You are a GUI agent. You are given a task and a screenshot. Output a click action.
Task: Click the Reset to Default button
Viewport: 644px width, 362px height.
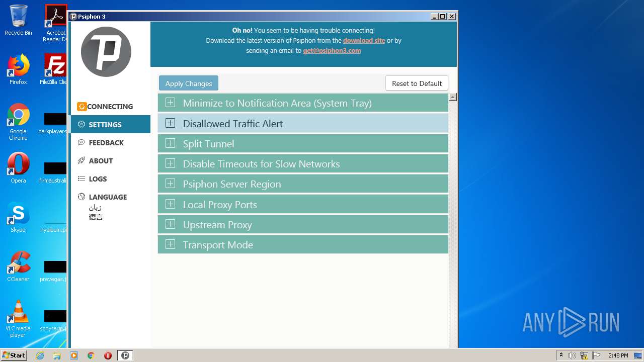tap(417, 83)
